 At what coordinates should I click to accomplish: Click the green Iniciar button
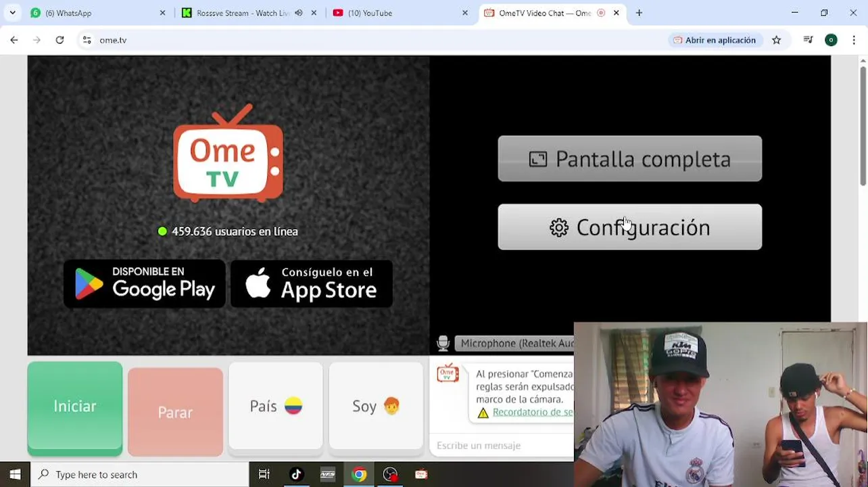point(75,409)
